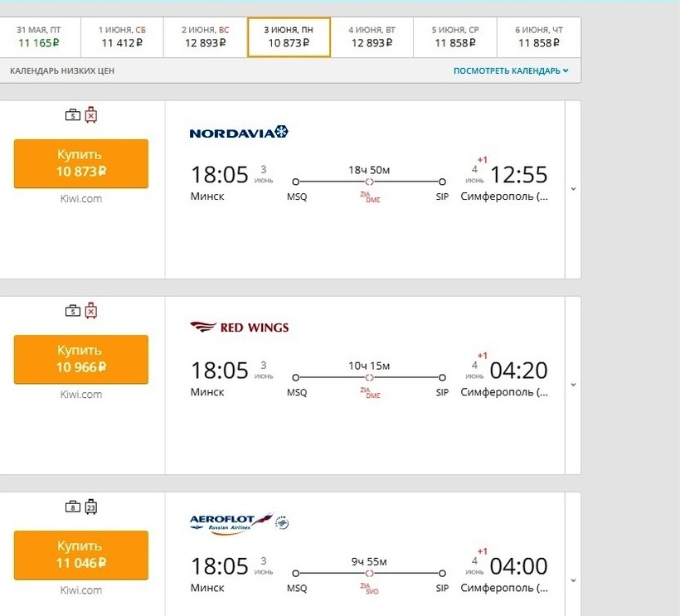
Task: Expand the Nordavia flight details chevron
Action: 573,189
